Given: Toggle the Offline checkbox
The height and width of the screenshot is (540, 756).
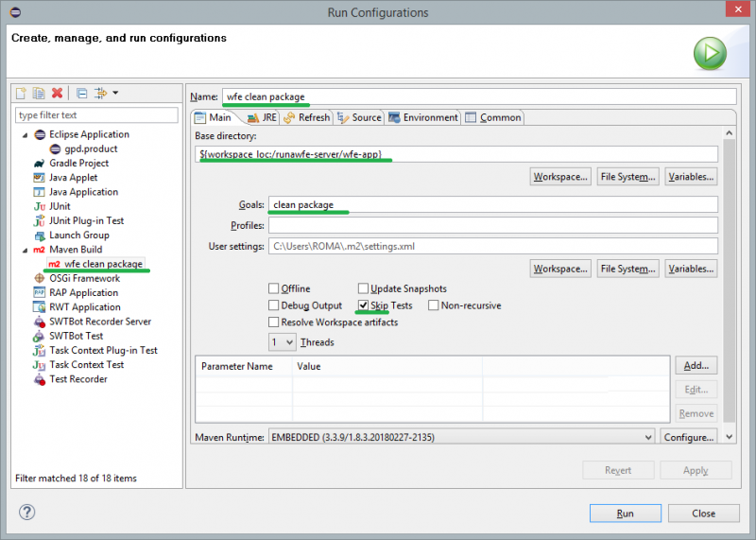Looking at the screenshot, I should coord(273,288).
